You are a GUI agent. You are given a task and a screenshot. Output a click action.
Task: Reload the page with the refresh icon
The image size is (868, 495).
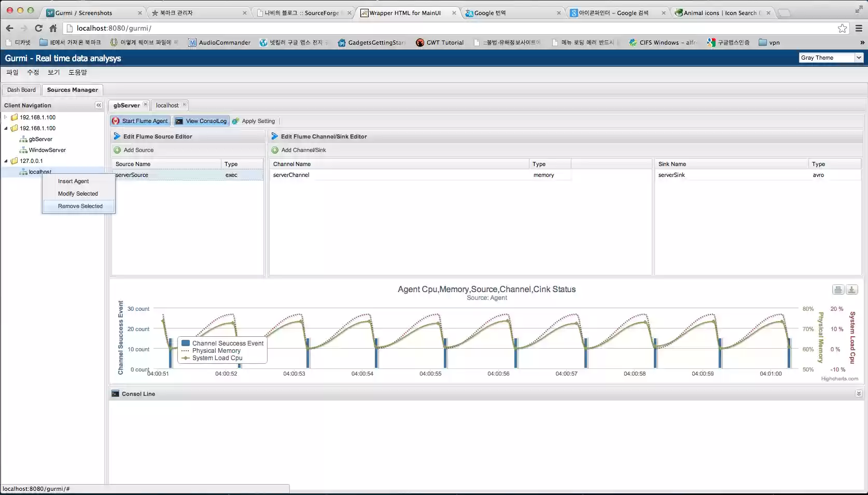coord(38,28)
